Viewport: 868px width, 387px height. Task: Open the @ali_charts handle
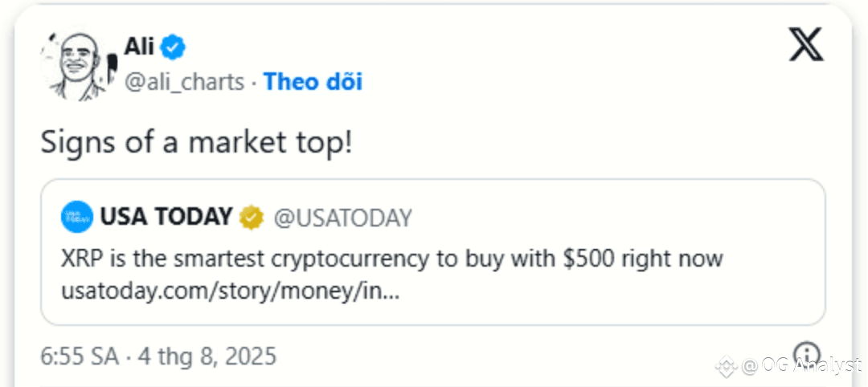pyautogui.click(x=184, y=83)
